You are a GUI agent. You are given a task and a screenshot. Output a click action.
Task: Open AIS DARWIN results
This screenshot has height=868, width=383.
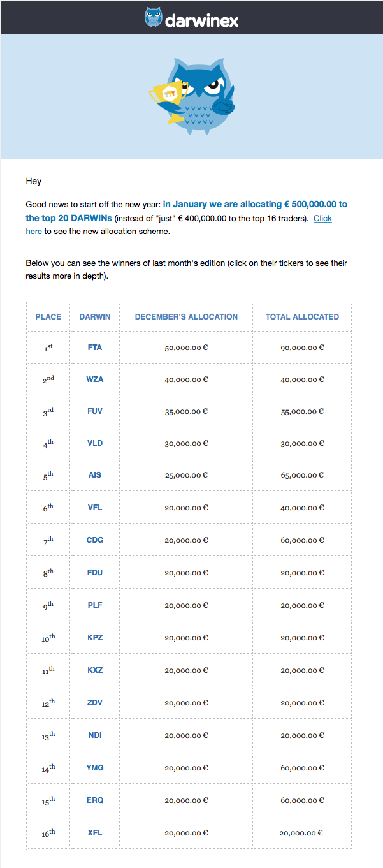[95, 475]
